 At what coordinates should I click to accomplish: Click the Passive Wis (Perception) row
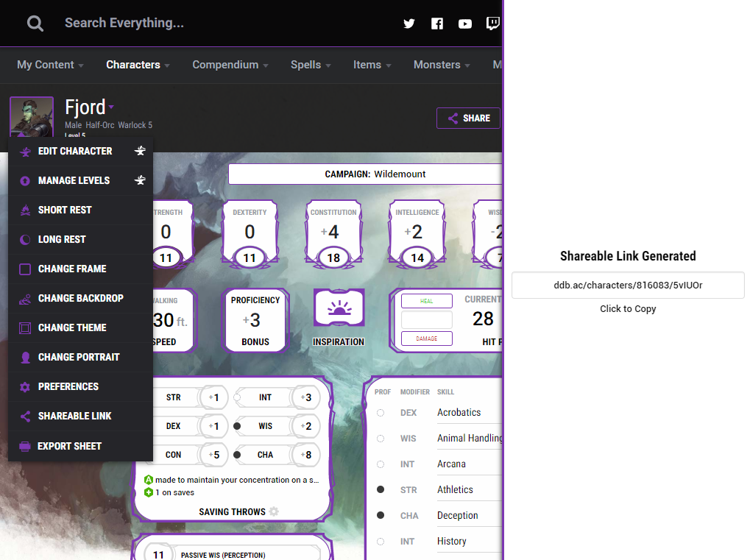tap(232, 553)
